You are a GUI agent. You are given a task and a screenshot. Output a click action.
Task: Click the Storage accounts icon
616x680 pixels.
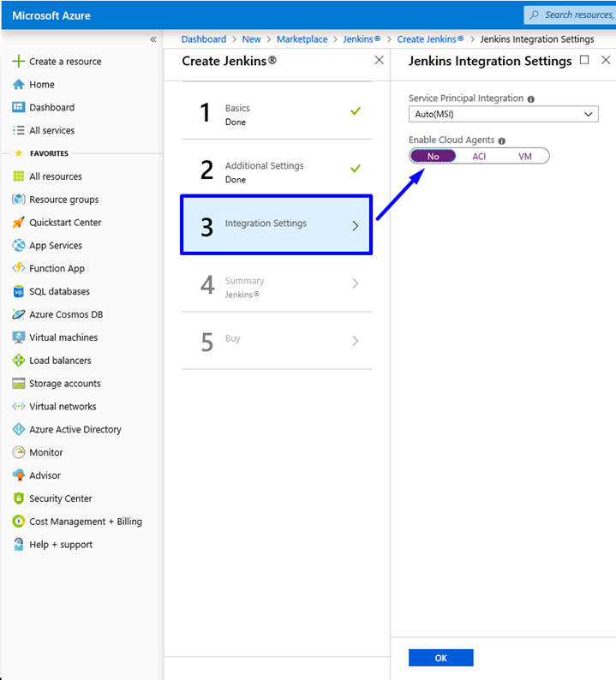tap(18, 383)
